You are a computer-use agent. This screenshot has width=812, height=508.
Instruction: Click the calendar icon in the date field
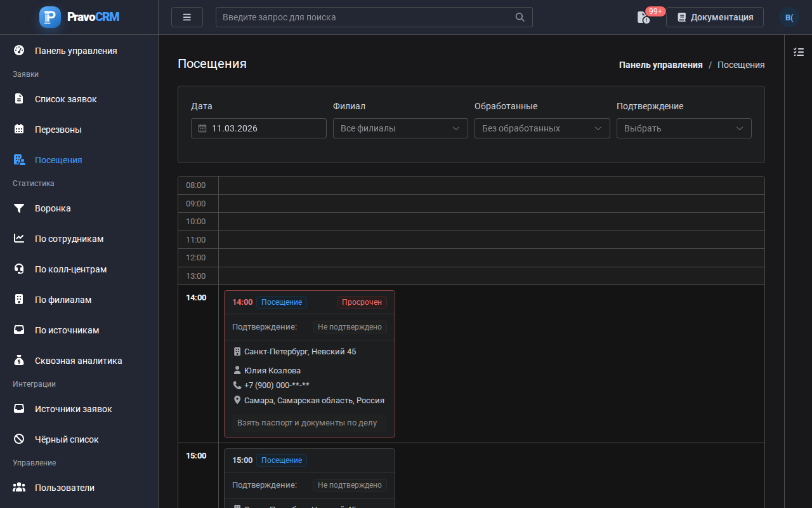tap(202, 128)
